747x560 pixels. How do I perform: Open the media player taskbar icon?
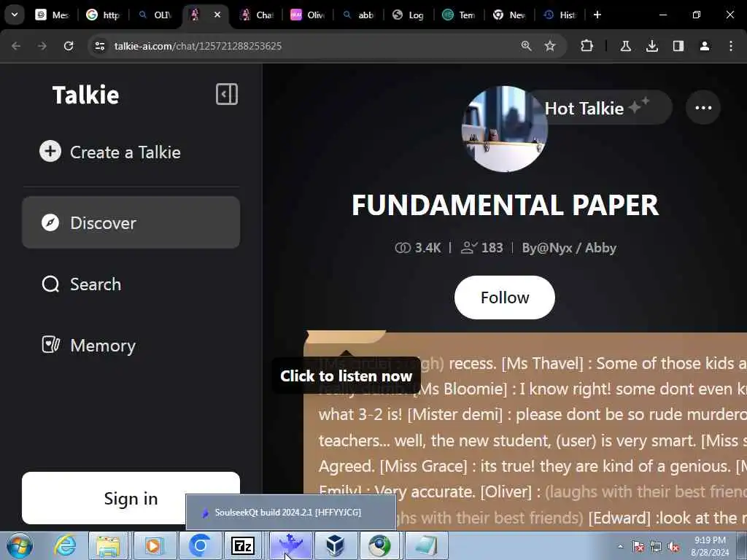(154, 545)
